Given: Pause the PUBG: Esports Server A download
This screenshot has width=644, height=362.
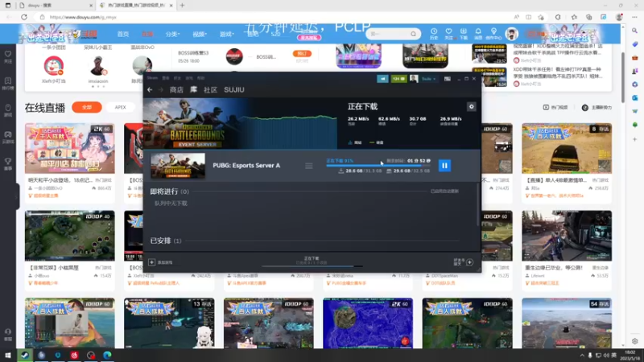Looking at the screenshot, I should coord(444,166).
